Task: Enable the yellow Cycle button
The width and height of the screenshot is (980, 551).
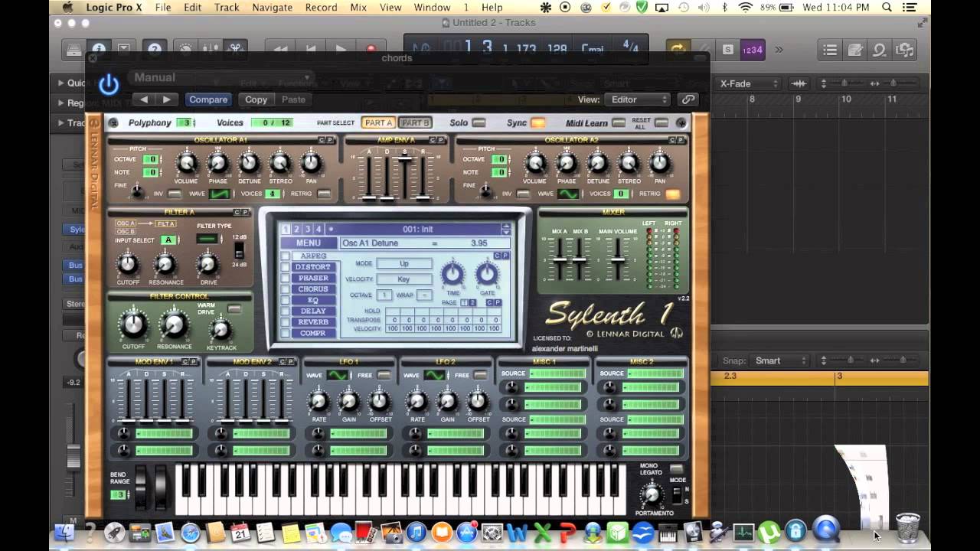Action: (677, 50)
